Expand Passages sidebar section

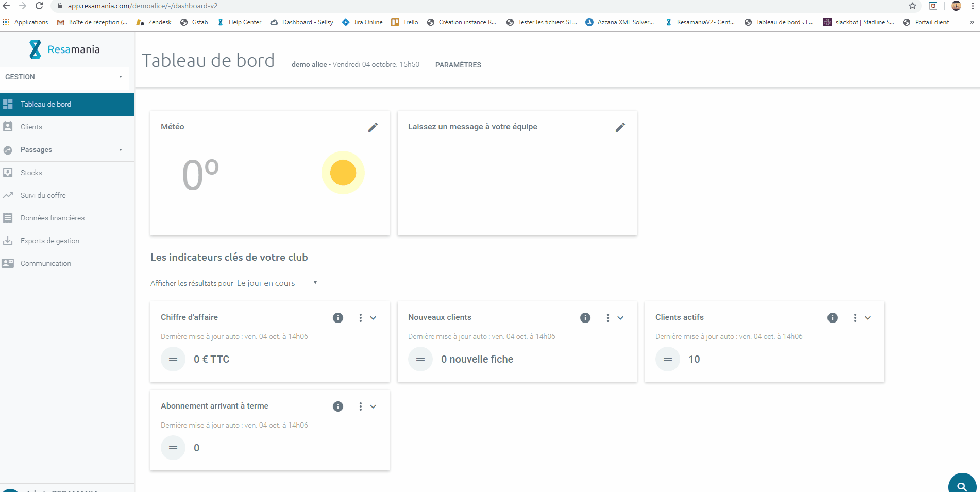pos(67,150)
